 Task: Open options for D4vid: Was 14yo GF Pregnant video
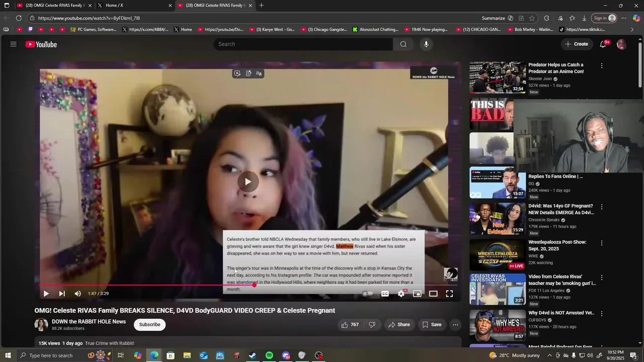coord(601,207)
